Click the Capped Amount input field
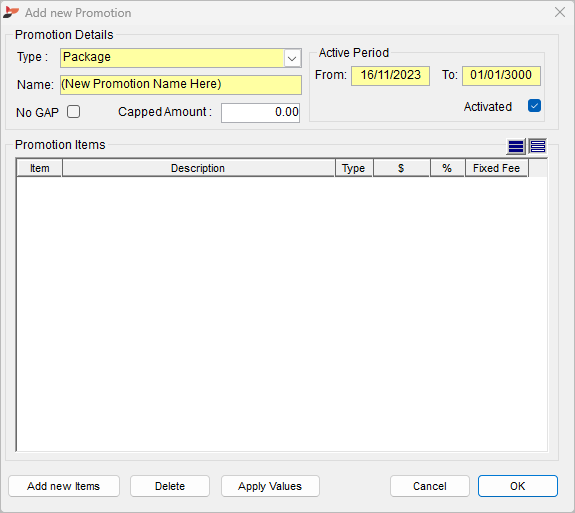The width and height of the screenshot is (575, 513). (x=260, y=113)
